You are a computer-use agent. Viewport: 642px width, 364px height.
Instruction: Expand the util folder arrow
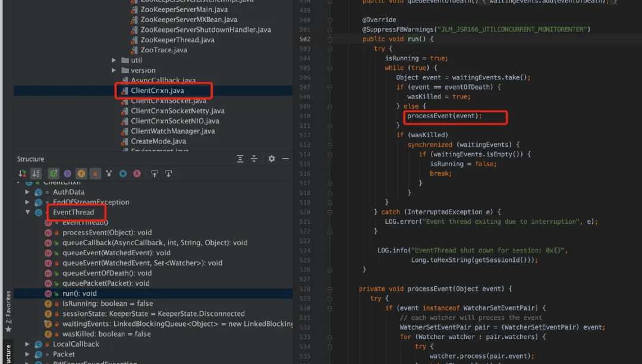tap(114, 60)
